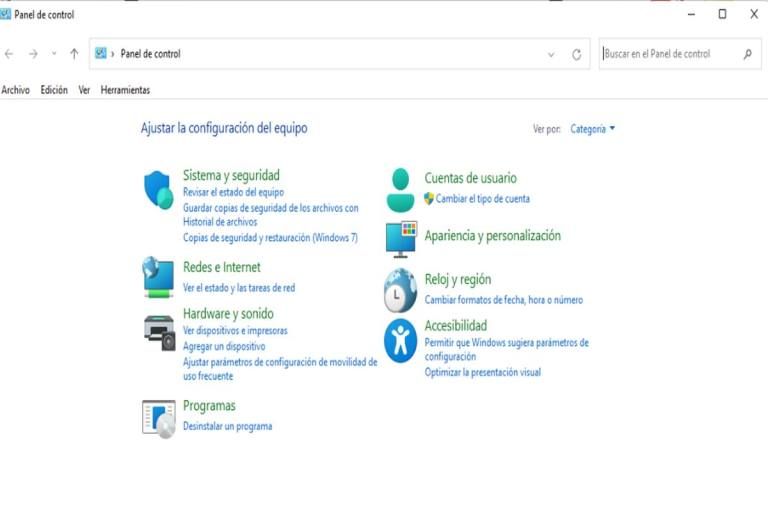Open Cambiar el tipo de cuenta link
This screenshot has width=768, height=512.
(482, 199)
